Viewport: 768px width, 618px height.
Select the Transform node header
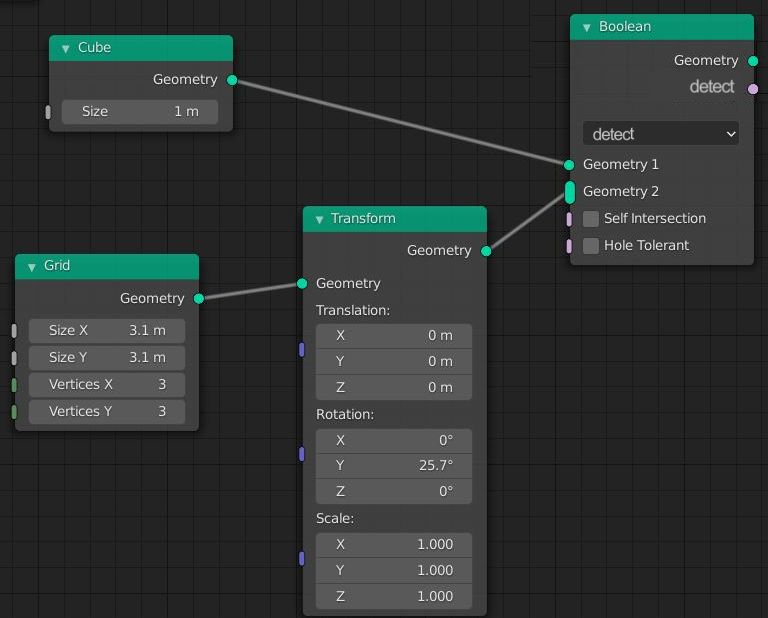coord(395,219)
